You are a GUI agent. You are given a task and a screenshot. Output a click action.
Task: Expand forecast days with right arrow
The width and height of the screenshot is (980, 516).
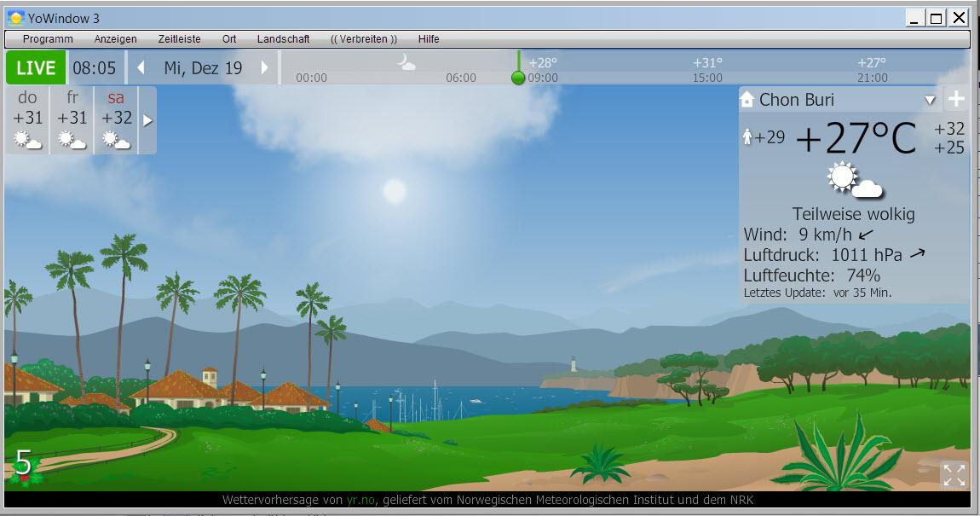click(147, 120)
